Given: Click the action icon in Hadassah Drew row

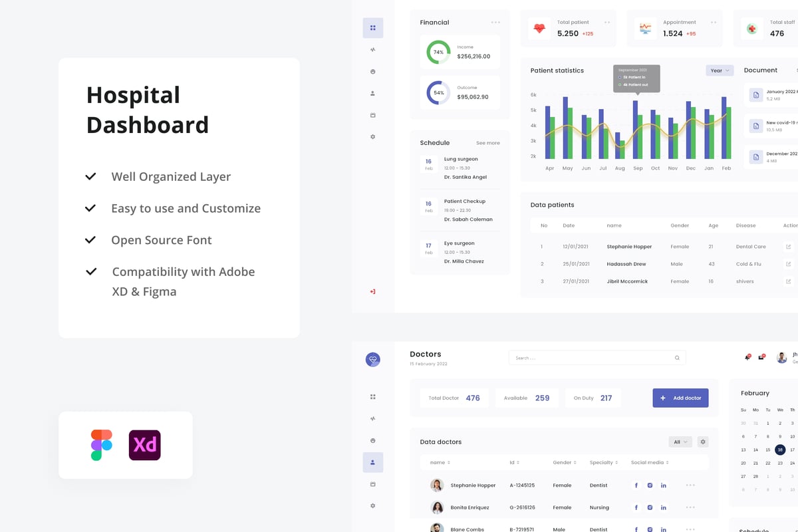Looking at the screenshot, I should click(789, 264).
